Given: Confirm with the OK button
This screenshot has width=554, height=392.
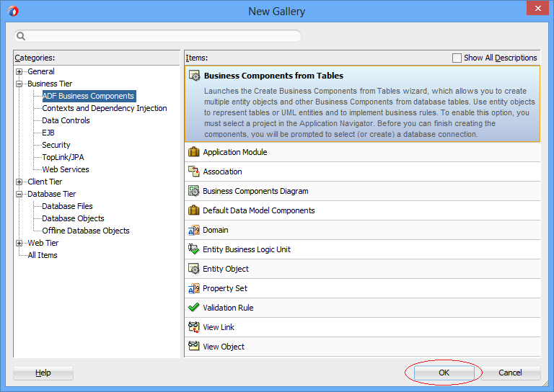Looking at the screenshot, I should click(x=444, y=373).
